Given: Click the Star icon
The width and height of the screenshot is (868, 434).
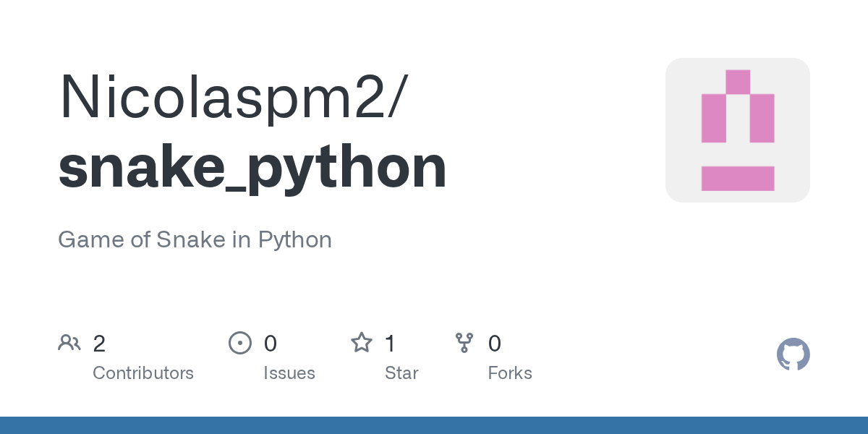Looking at the screenshot, I should [362, 342].
